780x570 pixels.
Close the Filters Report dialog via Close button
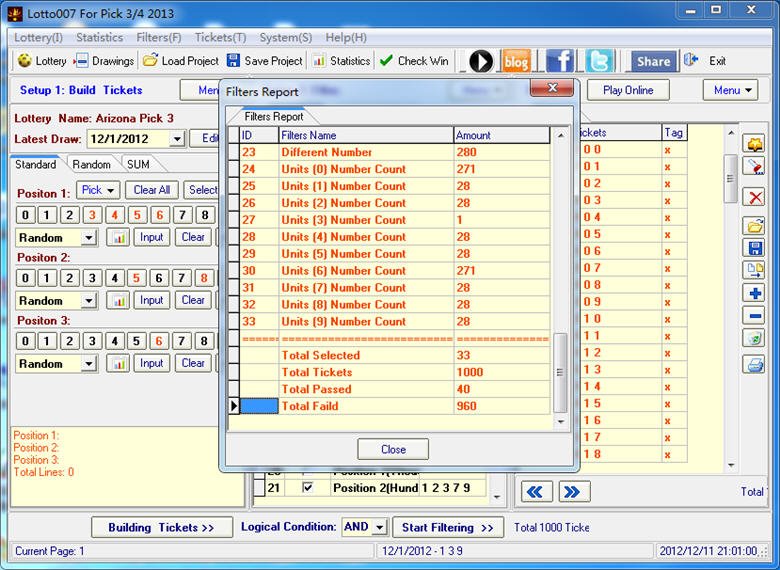click(393, 449)
